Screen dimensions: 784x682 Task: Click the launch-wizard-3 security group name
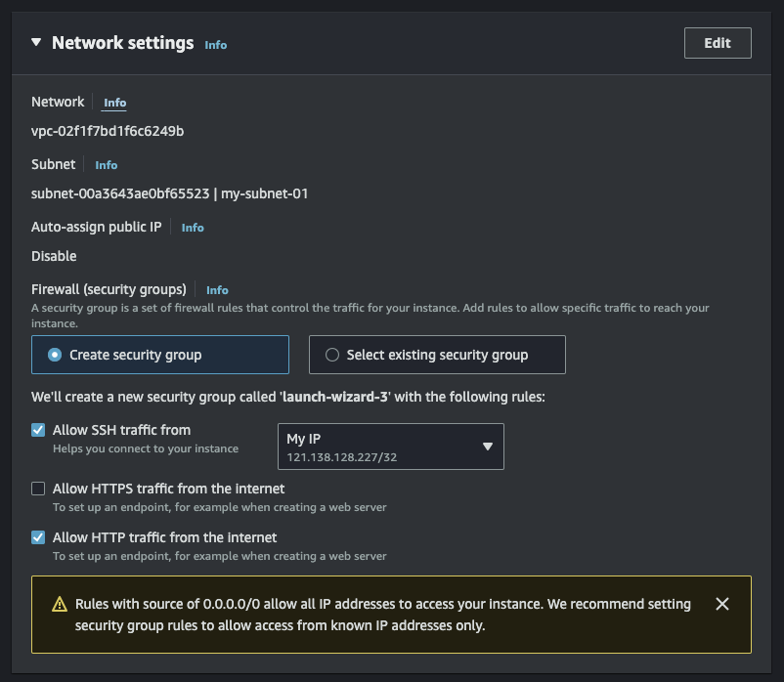pos(335,397)
